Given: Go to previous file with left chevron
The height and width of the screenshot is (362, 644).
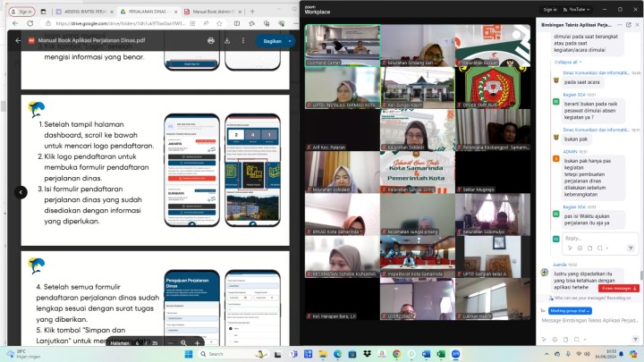Looking at the screenshot, I should click(x=21, y=192).
